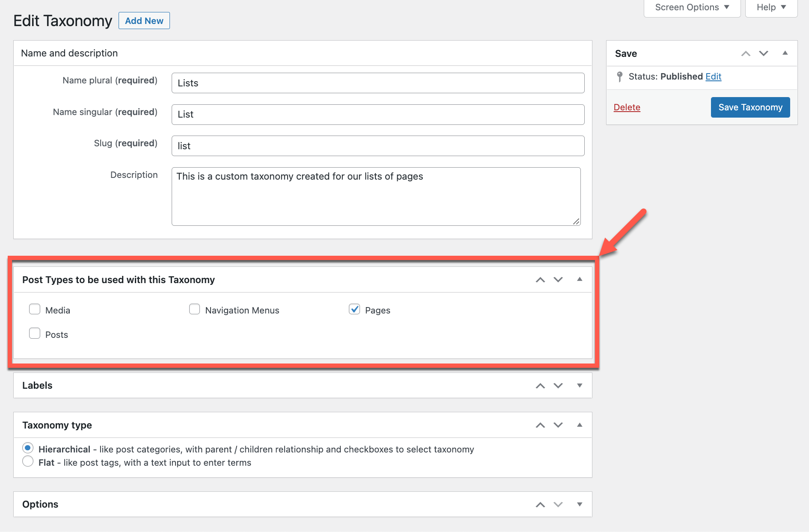809x532 pixels.
Task: Focus the Name plural field
Action: coord(378,83)
